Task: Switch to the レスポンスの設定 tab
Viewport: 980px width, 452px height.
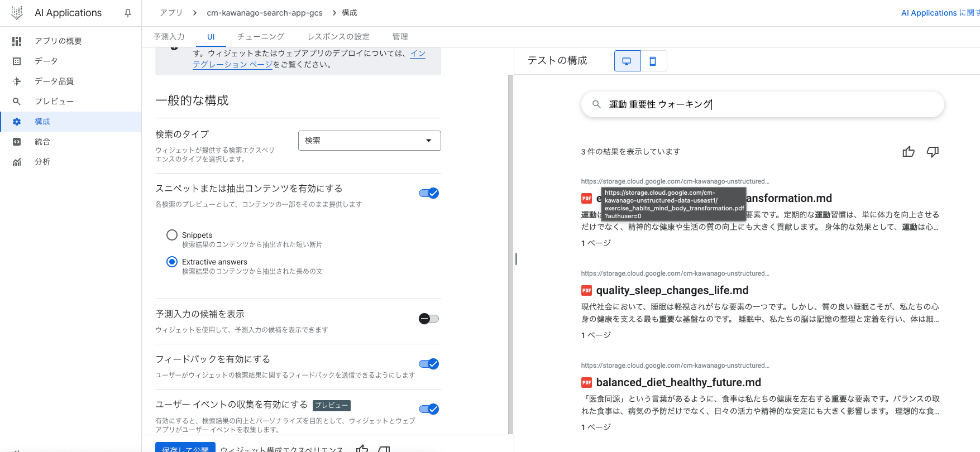Action: click(338, 36)
